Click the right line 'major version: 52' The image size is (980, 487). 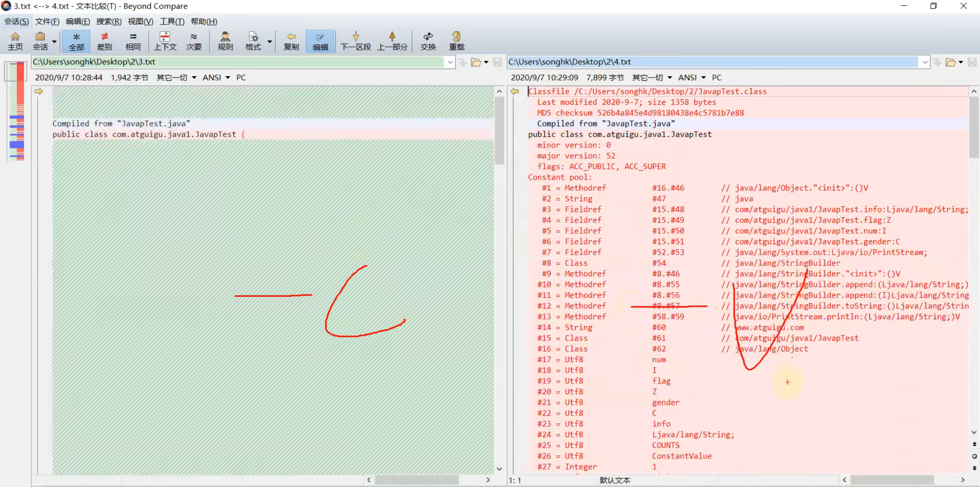tap(576, 156)
